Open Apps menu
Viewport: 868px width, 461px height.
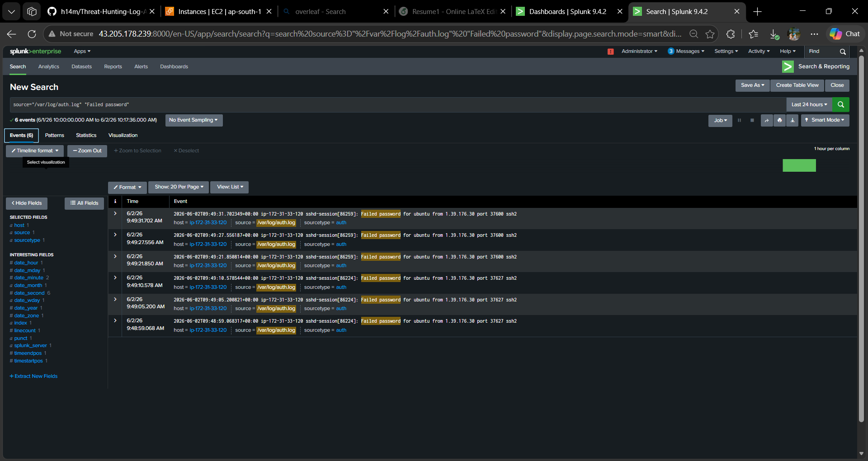click(x=82, y=52)
